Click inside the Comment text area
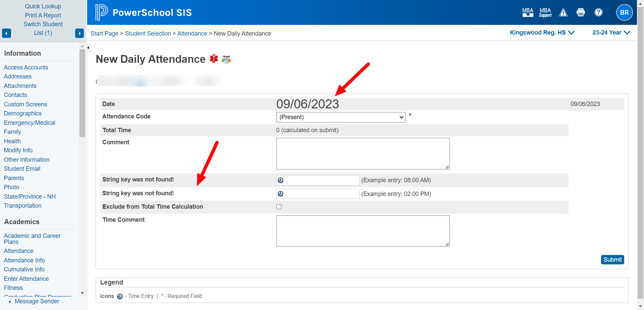 tap(363, 153)
